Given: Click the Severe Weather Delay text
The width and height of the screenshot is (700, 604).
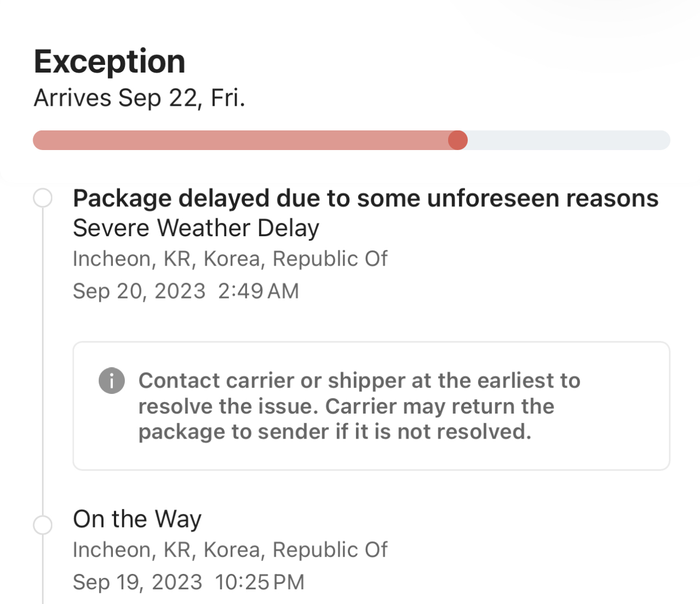Looking at the screenshot, I should (x=196, y=228).
